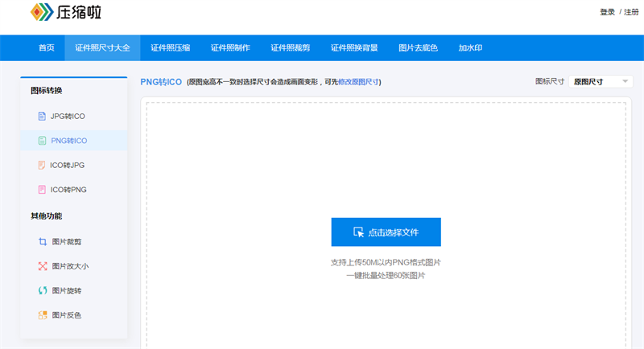This screenshot has height=349, width=644.
Task: Click the 压缩啦 brand name text
Action: [x=79, y=12]
